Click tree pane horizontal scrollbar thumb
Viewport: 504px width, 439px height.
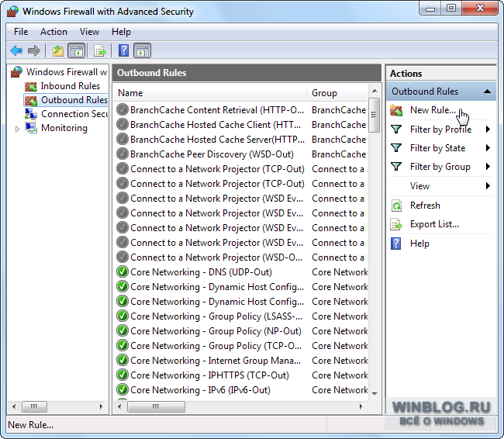click(x=34, y=407)
